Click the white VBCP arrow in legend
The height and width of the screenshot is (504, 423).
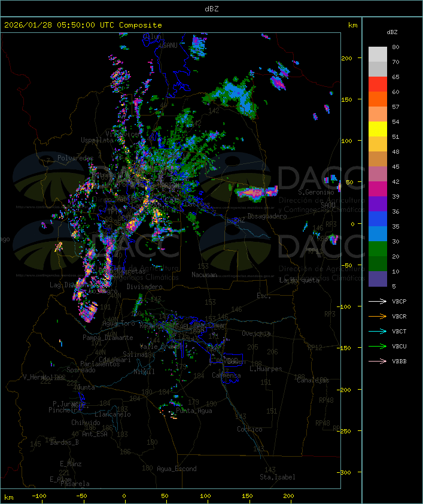(x=378, y=301)
